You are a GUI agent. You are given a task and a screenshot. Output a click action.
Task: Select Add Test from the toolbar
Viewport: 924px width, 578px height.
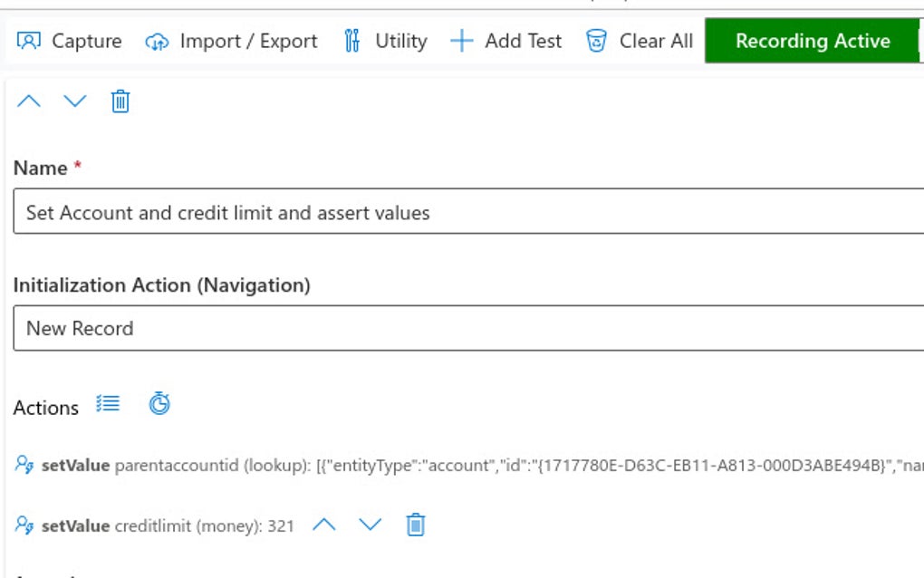click(522, 41)
